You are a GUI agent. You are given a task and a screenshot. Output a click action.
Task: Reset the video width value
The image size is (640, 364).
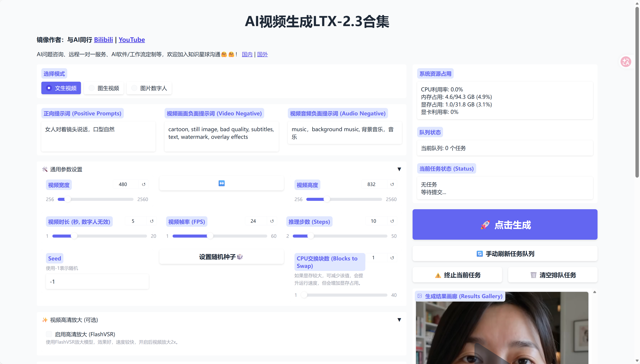click(x=144, y=184)
